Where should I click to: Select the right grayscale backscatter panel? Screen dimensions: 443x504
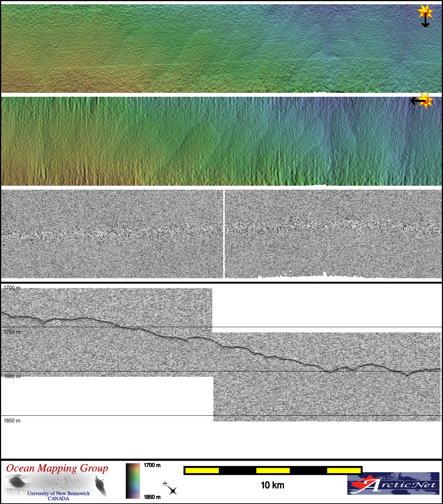(x=333, y=234)
